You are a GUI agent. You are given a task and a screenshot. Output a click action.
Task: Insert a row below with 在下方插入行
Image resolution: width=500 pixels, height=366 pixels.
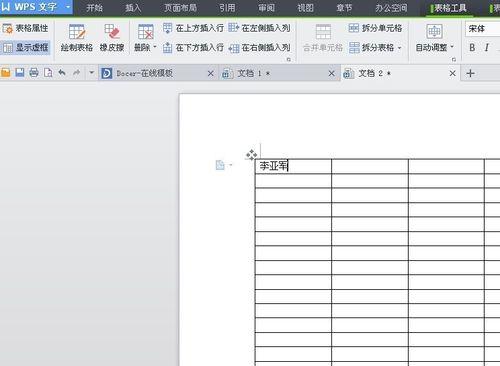[193, 48]
